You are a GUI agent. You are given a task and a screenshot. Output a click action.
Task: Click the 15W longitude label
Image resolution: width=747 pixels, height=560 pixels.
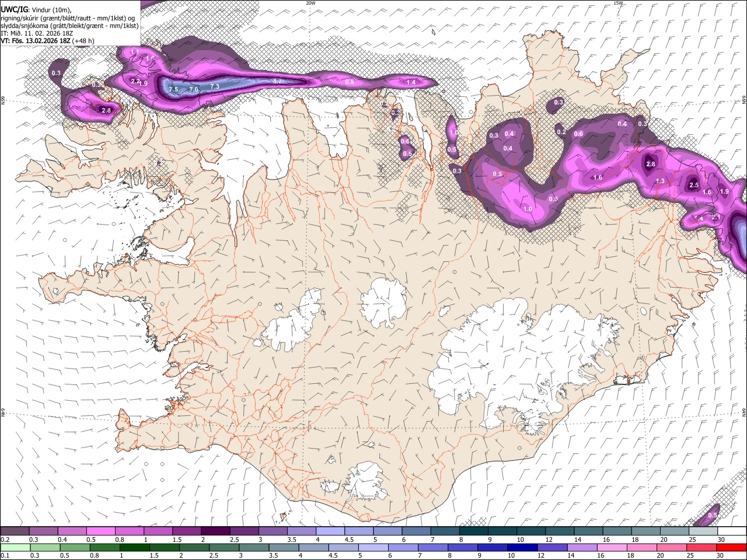tap(618, 3)
